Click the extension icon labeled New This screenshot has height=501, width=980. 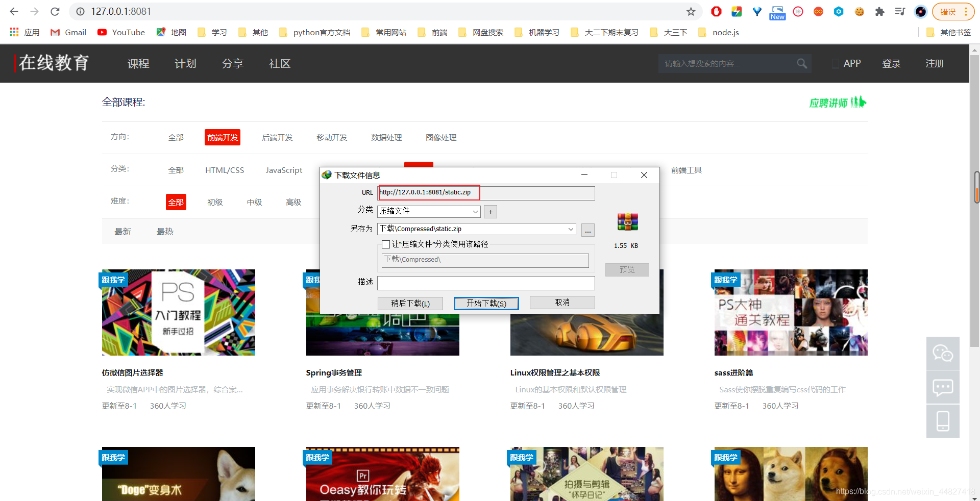click(777, 13)
